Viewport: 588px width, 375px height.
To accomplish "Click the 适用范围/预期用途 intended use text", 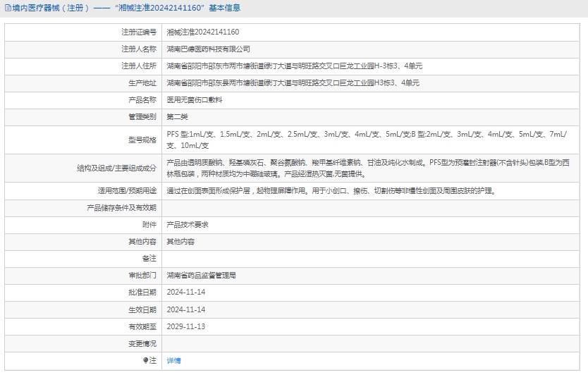I will point(331,191).
